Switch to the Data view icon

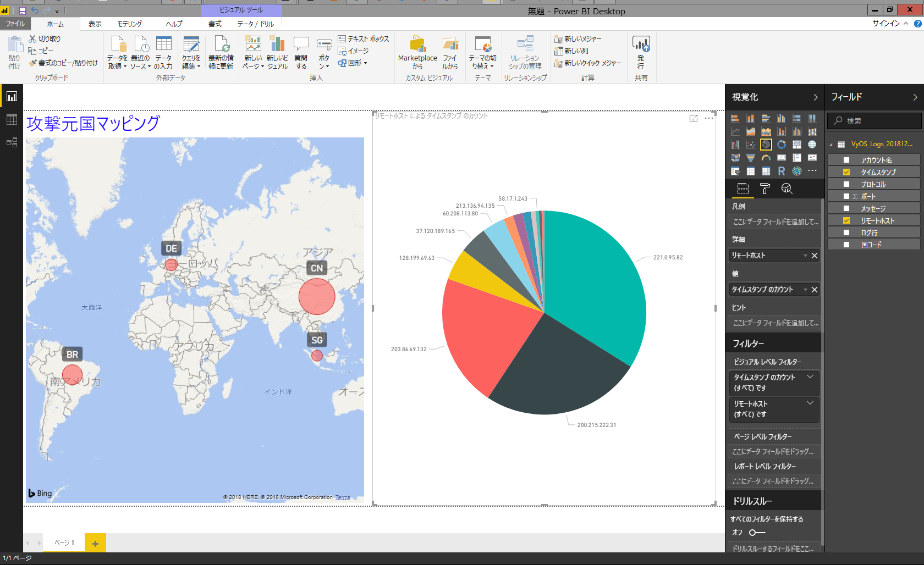12,120
